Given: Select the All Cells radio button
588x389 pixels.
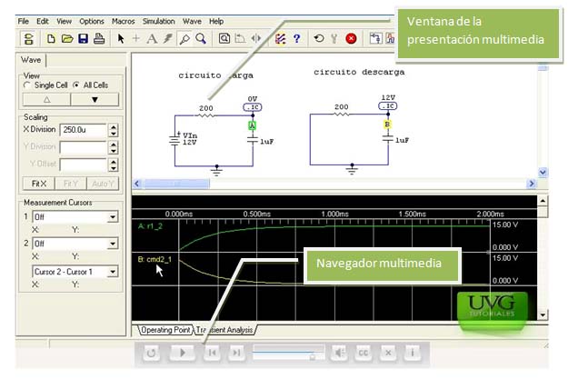Looking at the screenshot, I should coord(76,85).
